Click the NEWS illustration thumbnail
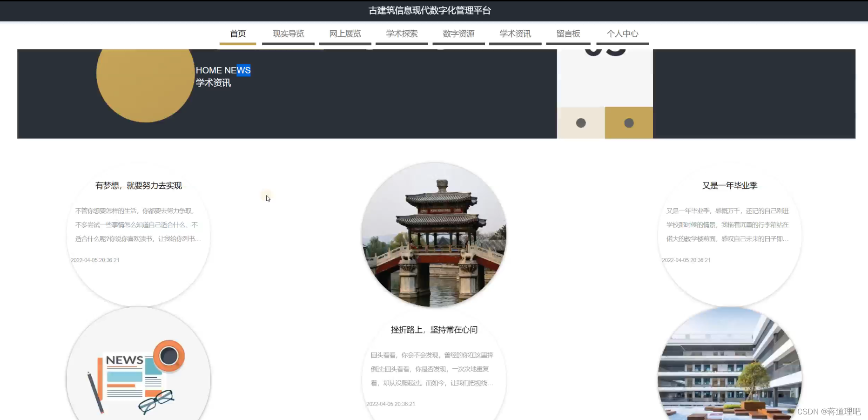The image size is (868, 420). tap(138, 373)
